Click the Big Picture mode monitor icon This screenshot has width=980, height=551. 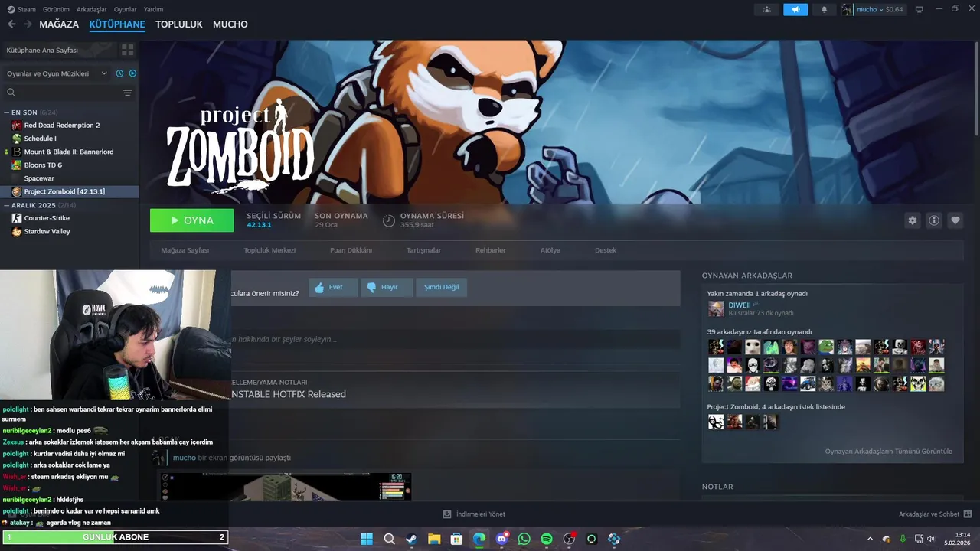coord(920,9)
